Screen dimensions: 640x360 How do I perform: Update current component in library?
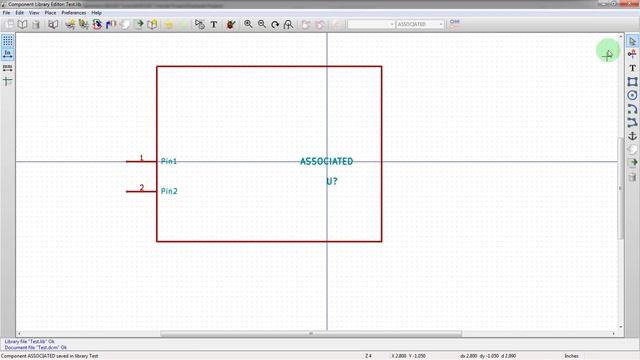pyautogui.click(x=111, y=24)
